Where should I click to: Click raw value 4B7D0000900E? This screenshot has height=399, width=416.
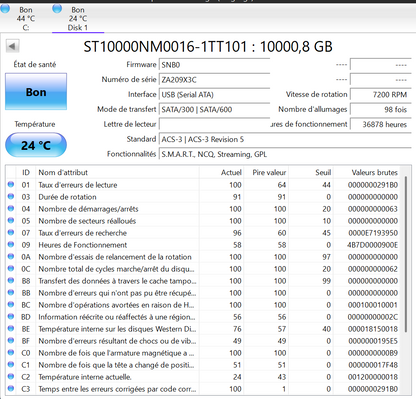373,245
